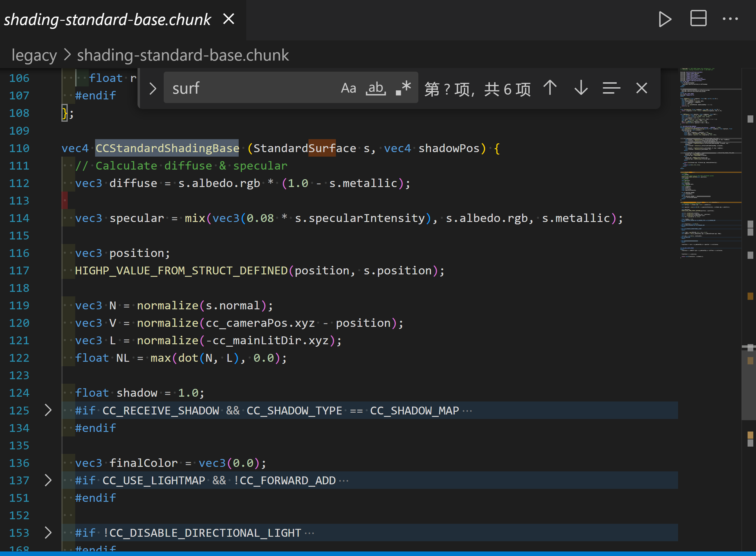Go to the previous match with the up arrow

pyautogui.click(x=550, y=88)
